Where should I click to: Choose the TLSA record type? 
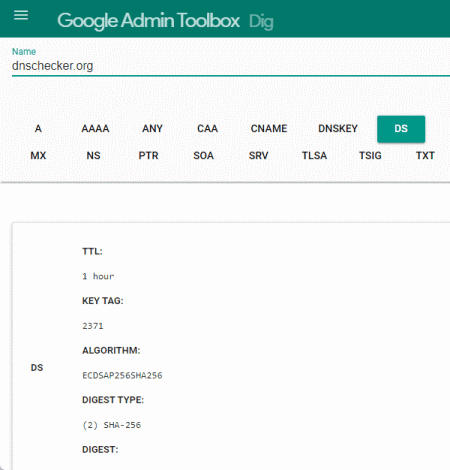[x=314, y=156]
